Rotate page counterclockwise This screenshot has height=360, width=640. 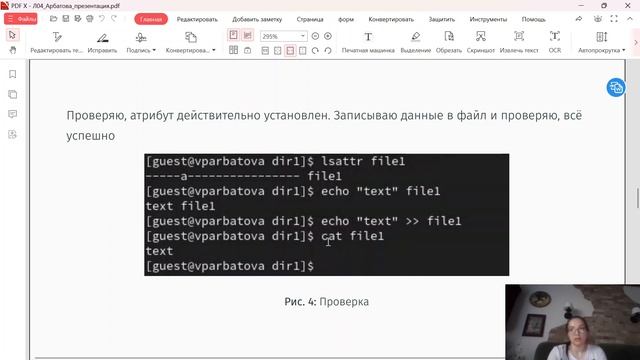[328, 51]
